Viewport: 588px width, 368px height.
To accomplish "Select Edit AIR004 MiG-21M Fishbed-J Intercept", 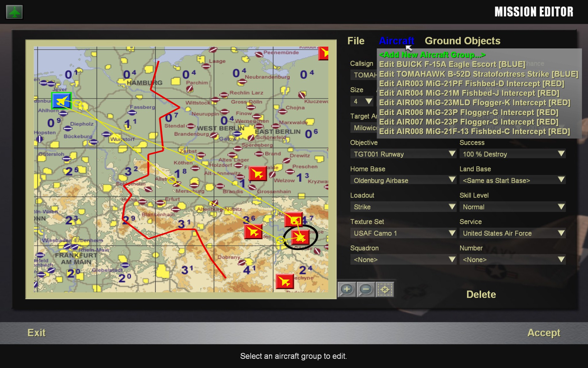I will (469, 93).
